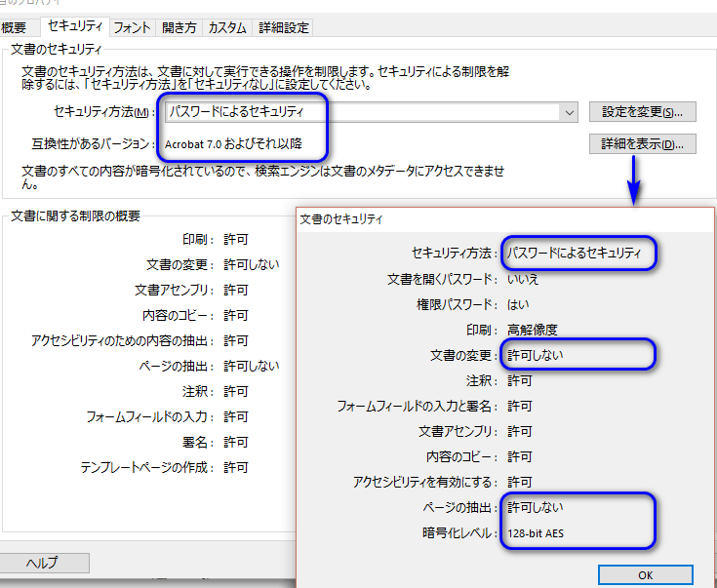717x588 pixels.
Task: Open the フォント tab
Action: point(133,28)
